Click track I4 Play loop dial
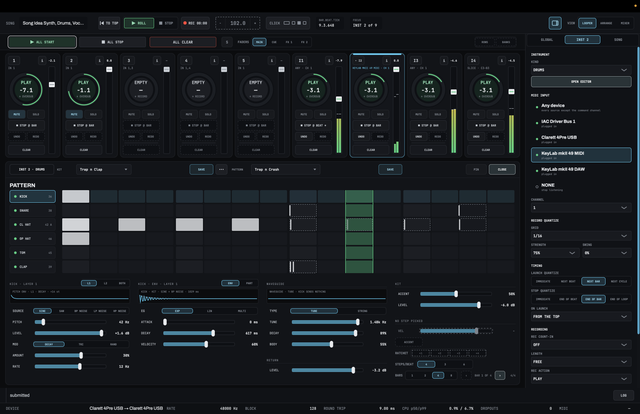The width and height of the screenshot is (640, 414). pyautogui.click(x=485, y=89)
